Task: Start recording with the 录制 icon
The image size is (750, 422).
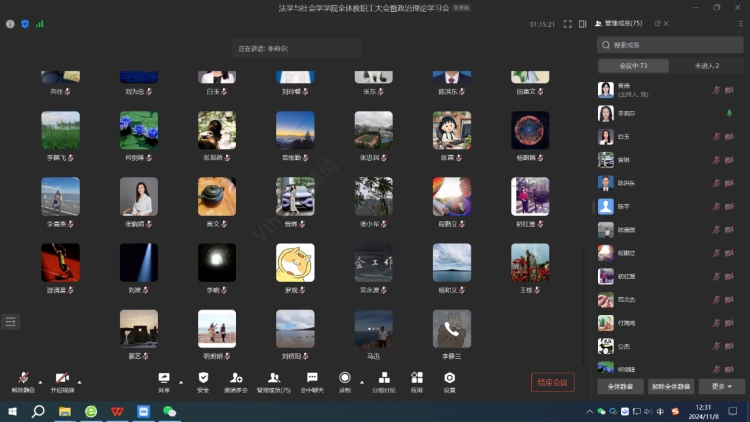Action: click(x=345, y=378)
